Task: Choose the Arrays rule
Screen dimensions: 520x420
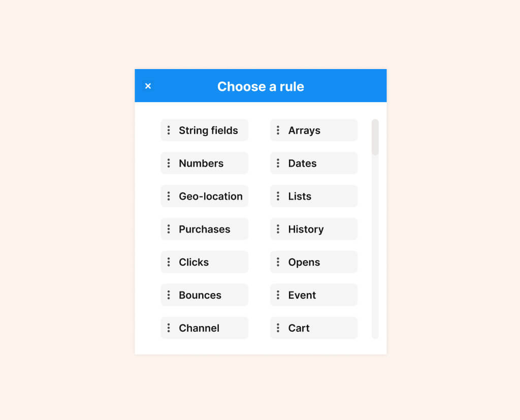Action: [304, 131]
